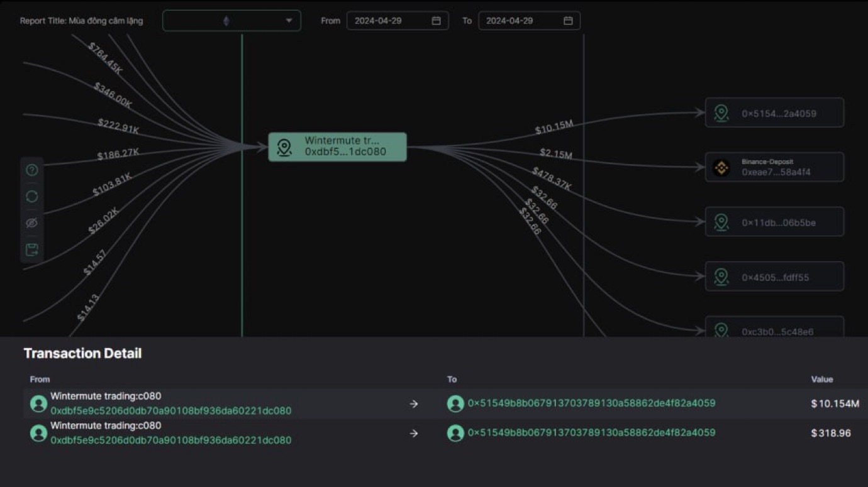Click the help question mark icon
The height and width of the screenshot is (487, 868).
pyautogui.click(x=32, y=170)
